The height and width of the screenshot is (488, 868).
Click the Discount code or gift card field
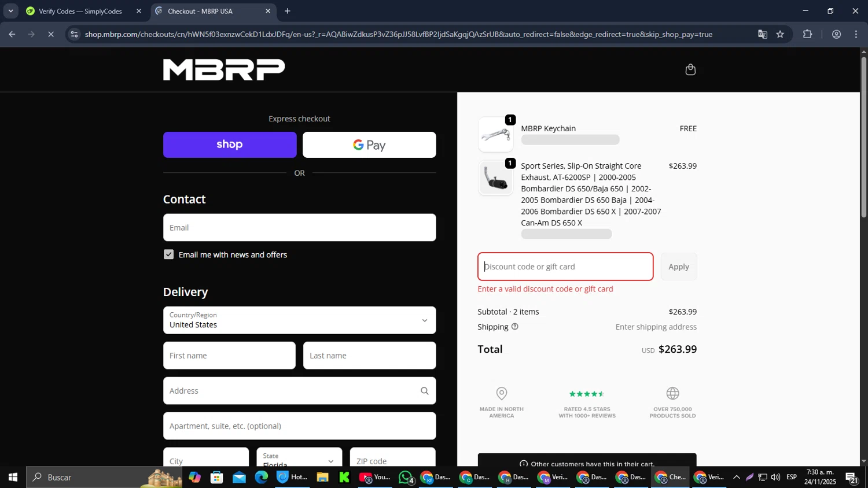click(565, 267)
